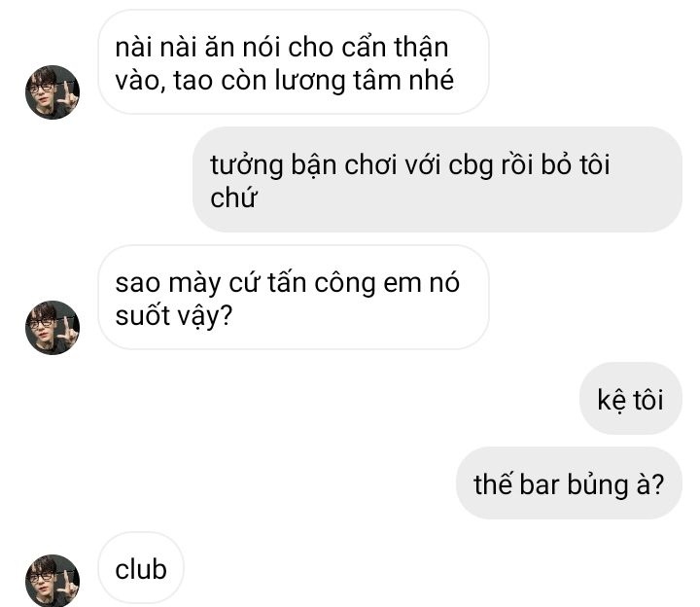
Task: Click the word 'kệ' in the short sent bubble
Action: click(x=612, y=400)
